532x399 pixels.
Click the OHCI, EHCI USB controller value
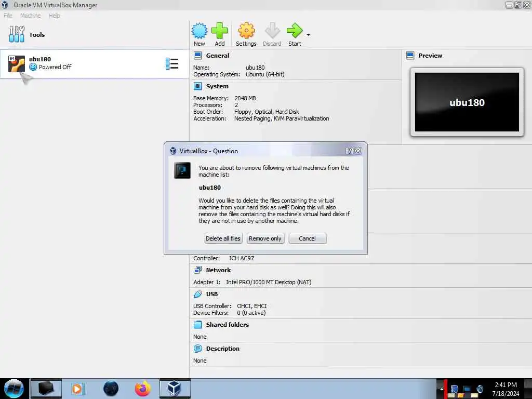coord(252,306)
